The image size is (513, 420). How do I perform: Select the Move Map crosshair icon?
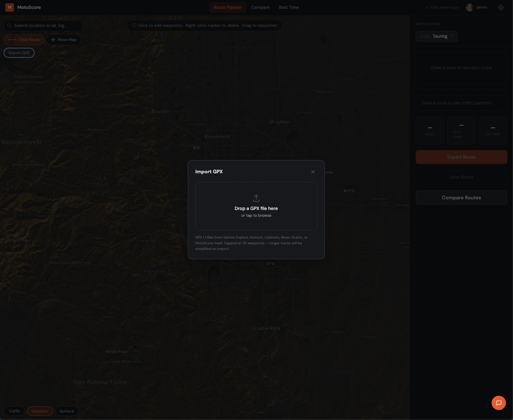point(53,40)
